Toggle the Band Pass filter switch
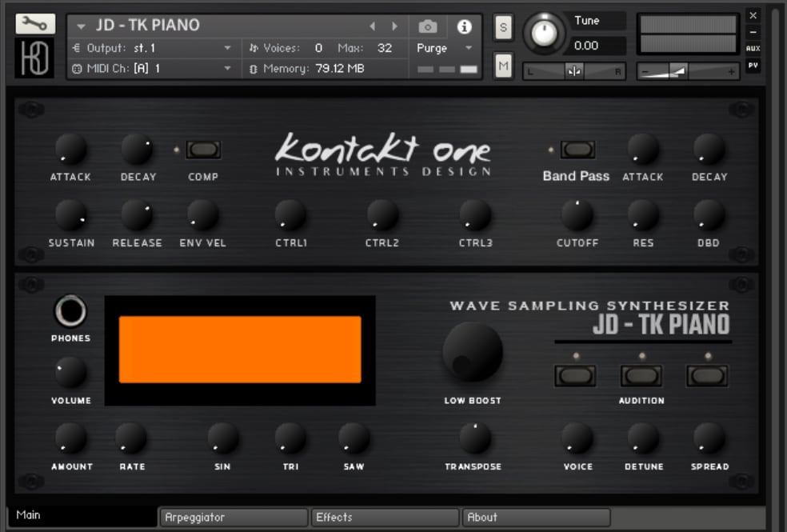The width and height of the screenshot is (787, 532). [577, 150]
